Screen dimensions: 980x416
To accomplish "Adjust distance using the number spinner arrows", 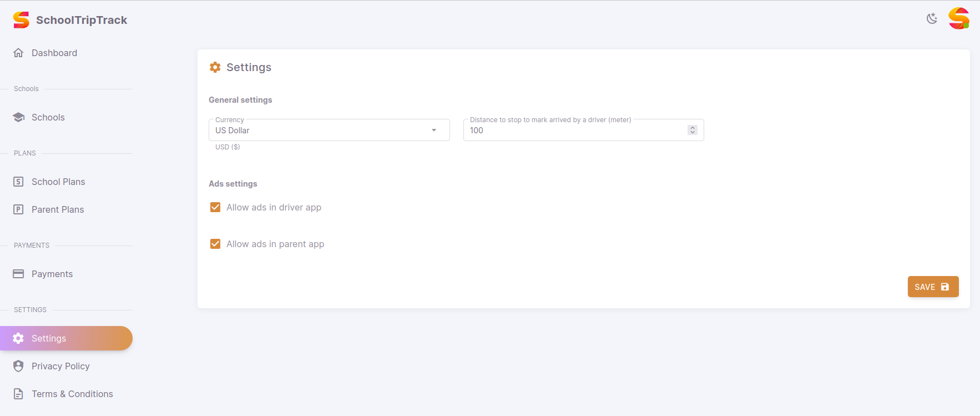I will pos(692,130).
